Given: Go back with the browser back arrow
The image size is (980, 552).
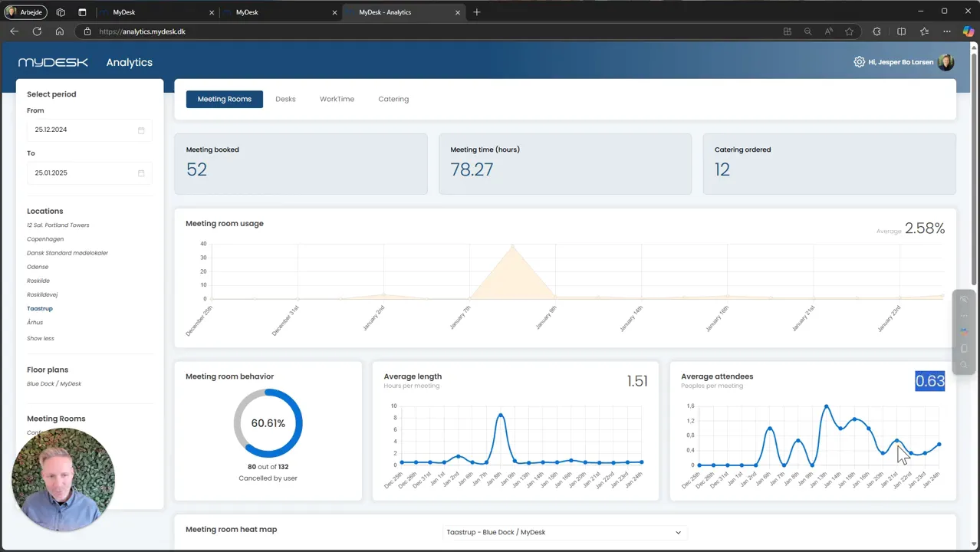Looking at the screenshot, I should (14, 31).
